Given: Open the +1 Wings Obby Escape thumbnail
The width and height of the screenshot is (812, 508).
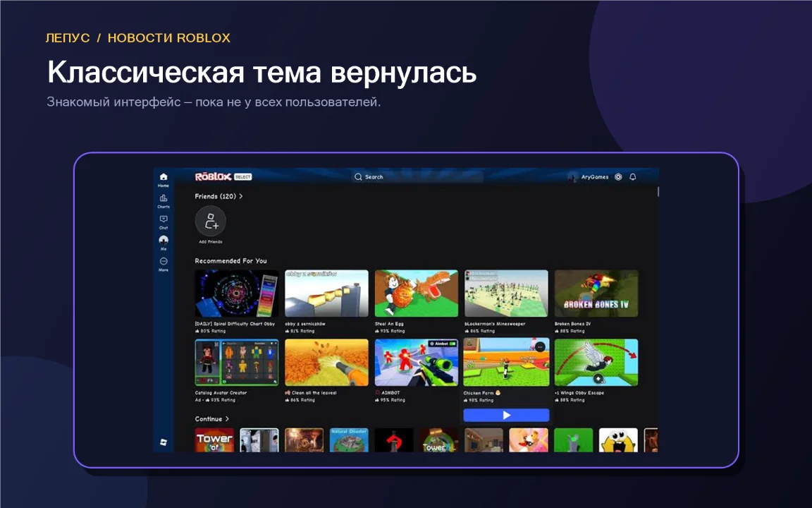Looking at the screenshot, I should (x=596, y=363).
